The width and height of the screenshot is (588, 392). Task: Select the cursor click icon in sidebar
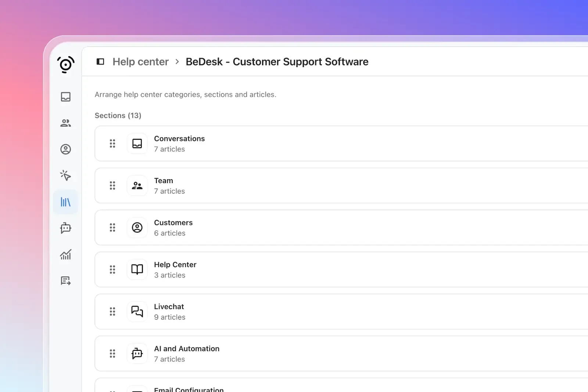[x=65, y=175]
